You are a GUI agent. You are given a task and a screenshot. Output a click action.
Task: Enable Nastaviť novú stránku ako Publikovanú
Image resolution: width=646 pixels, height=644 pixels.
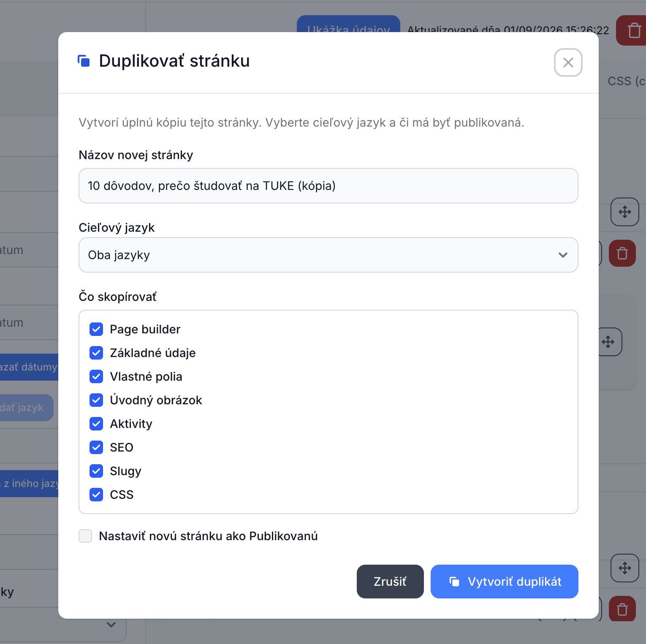click(x=85, y=536)
